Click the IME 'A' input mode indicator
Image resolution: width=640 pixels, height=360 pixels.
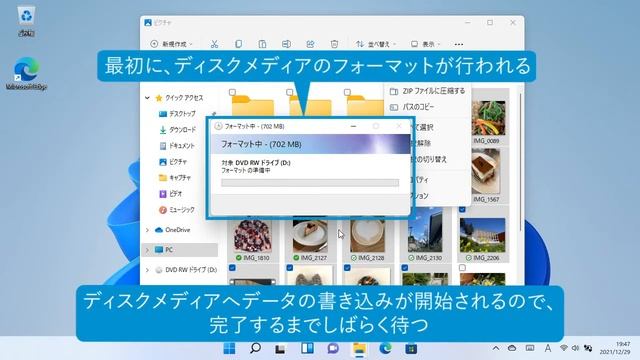pos(547,348)
